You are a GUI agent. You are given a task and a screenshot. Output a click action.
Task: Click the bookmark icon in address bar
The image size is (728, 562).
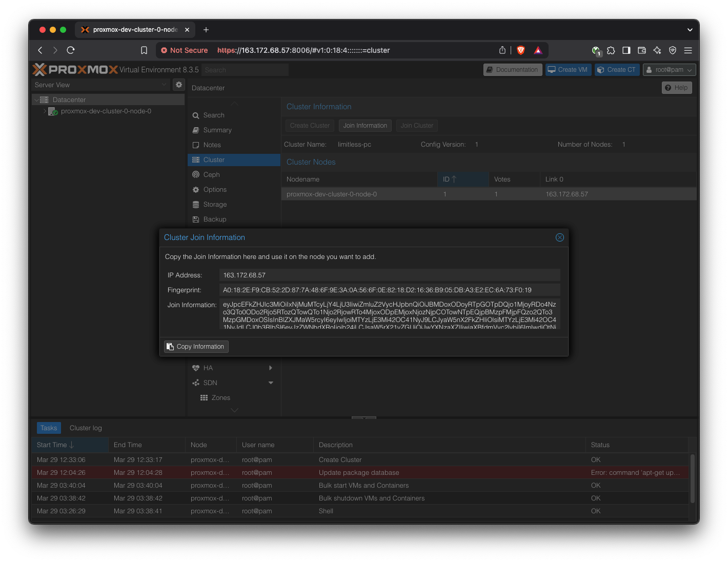coord(144,50)
